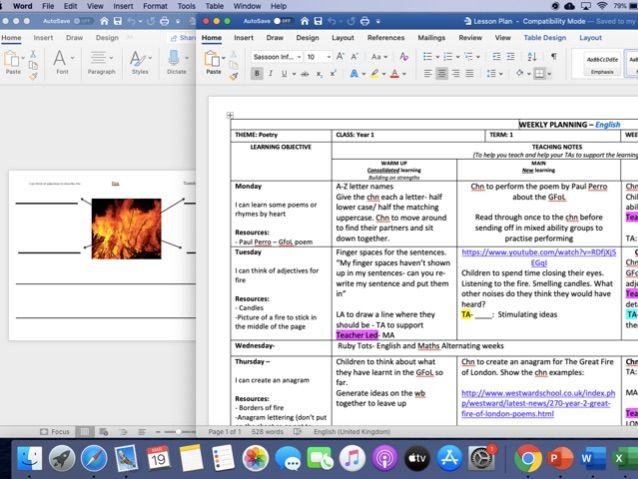
Task: Click Dictate microphone in the back Word window
Action: pyautogui.click(x=176, y=62)
